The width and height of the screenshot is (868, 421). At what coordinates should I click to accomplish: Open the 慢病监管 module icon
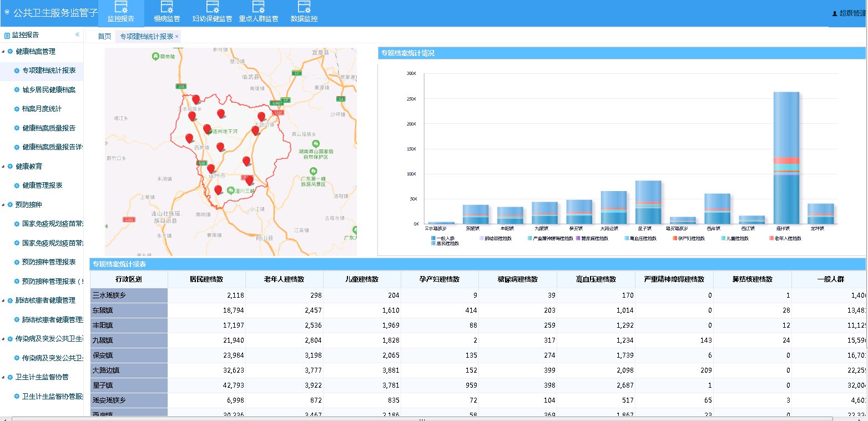166,7
